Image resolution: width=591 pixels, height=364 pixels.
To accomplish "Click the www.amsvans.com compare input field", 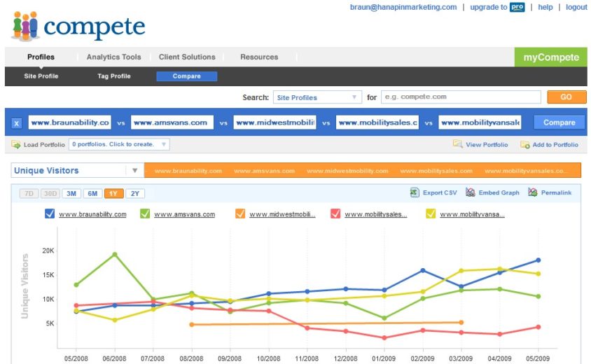I will coord(172,122).
